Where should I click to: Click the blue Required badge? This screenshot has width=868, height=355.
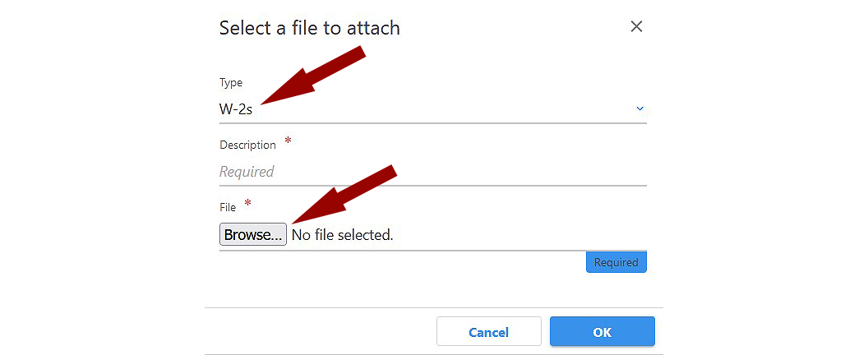616,262
